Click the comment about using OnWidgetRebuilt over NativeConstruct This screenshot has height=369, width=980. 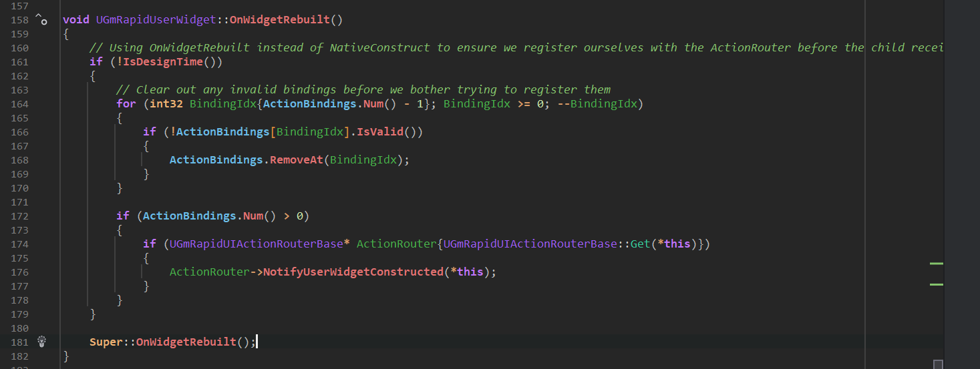516,47
